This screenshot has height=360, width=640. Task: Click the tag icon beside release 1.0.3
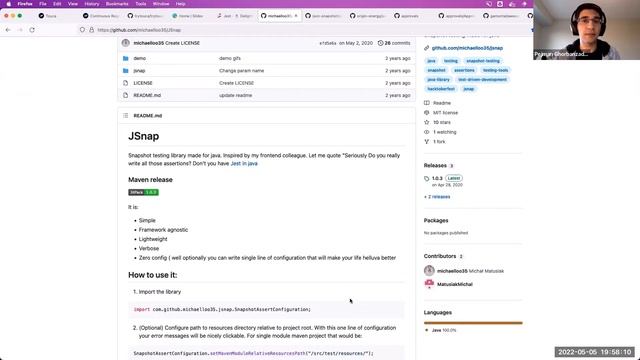[x=427, y=178]
